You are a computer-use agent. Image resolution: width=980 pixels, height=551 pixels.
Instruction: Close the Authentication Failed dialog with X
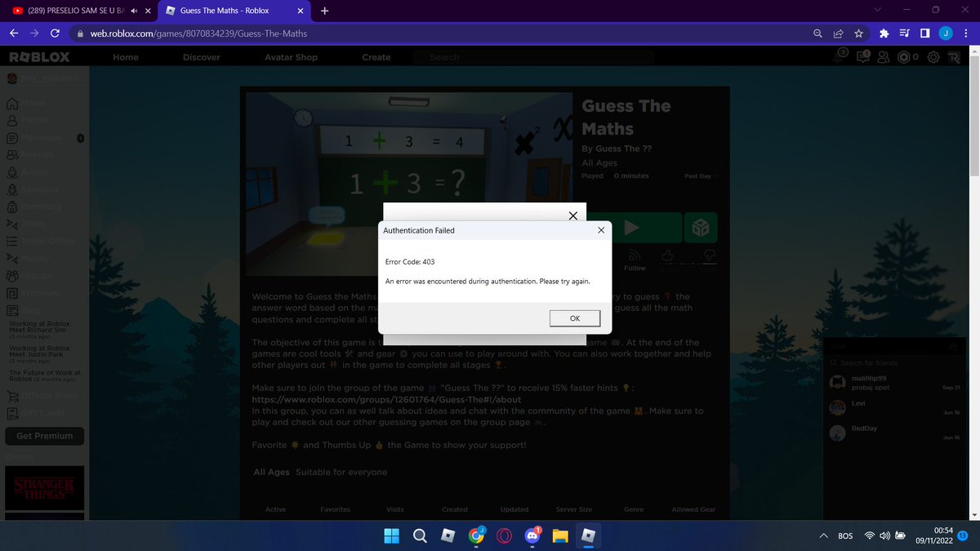tap(601, 230)
